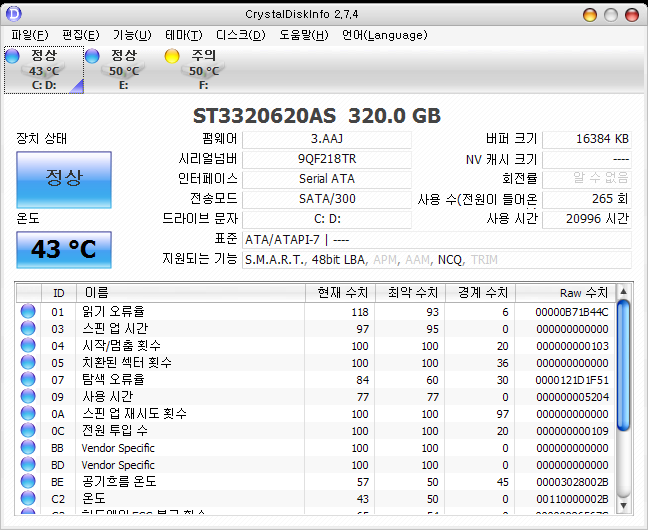Click status orb for BE 공기흐름 온도

pos(28,481)
